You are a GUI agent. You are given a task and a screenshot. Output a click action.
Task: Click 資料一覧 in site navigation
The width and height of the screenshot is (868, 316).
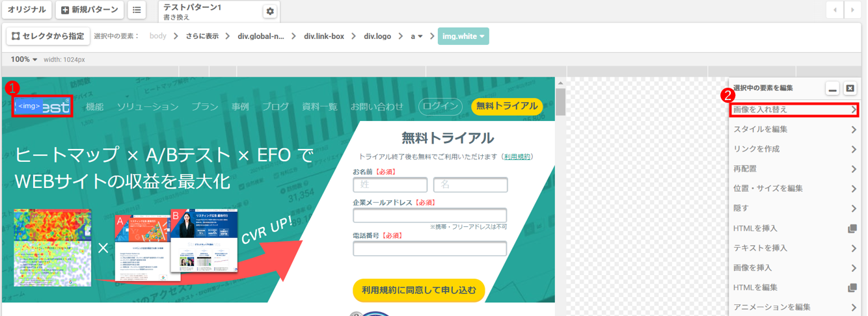pos(319,106)
